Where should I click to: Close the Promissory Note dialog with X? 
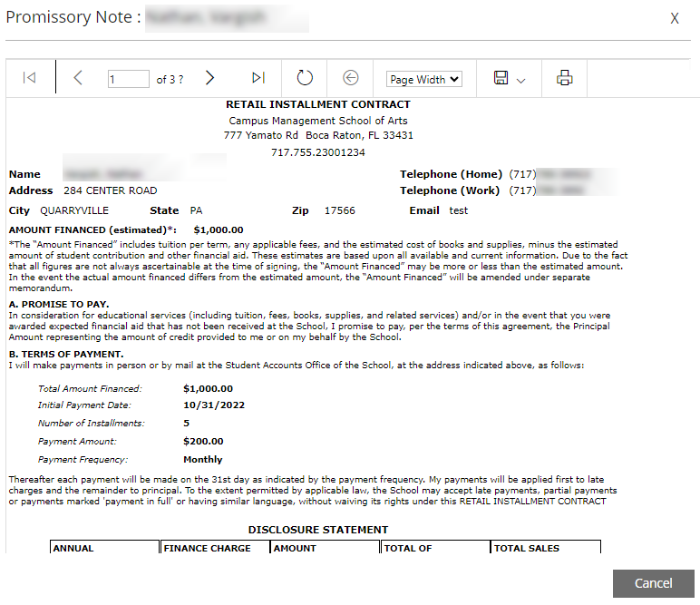point(675,18)
